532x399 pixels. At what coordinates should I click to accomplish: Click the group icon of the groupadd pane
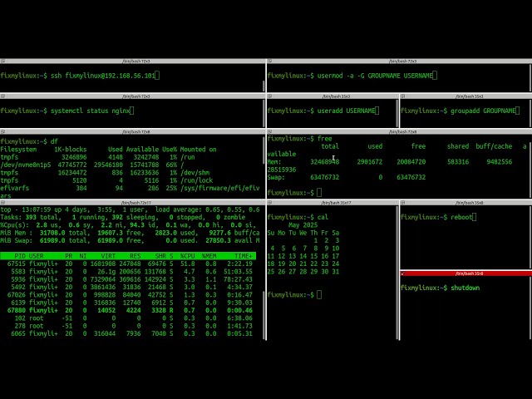pos(402,96)
